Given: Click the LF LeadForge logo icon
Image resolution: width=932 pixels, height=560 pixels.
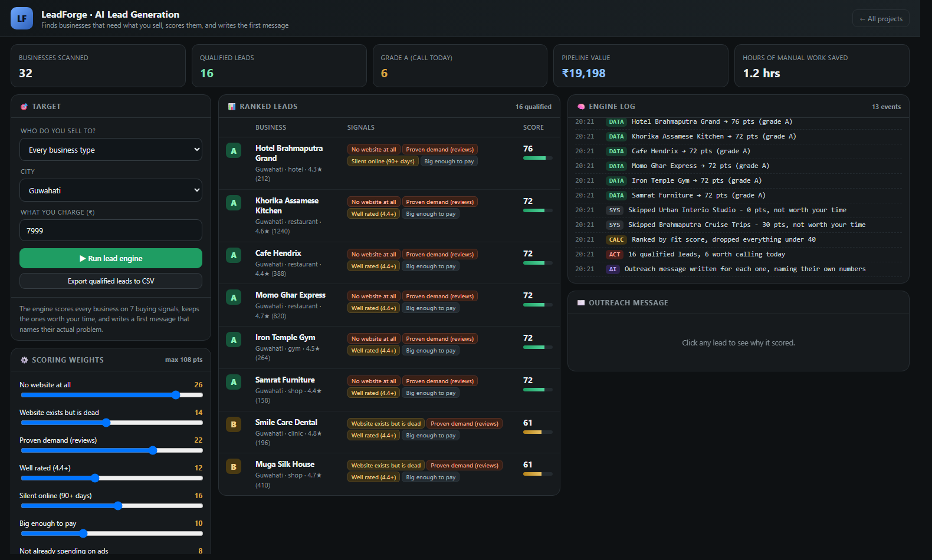Looking at the screenshot, I should point(22,18).
